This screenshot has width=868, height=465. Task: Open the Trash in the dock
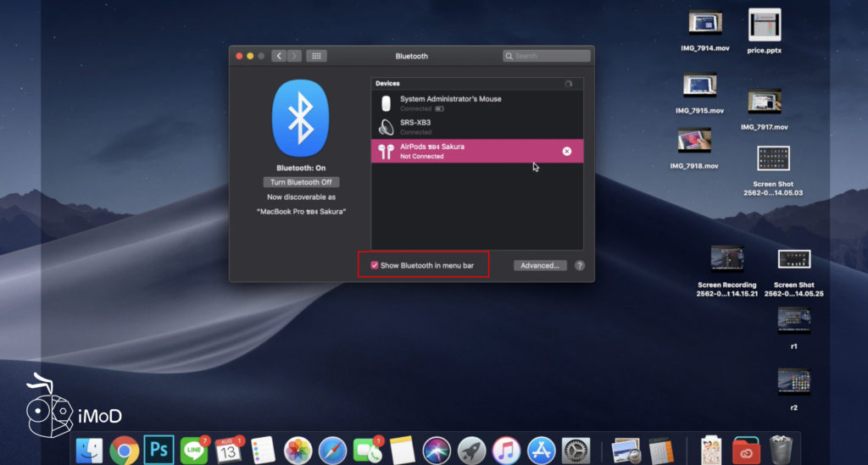pos(781,451)
